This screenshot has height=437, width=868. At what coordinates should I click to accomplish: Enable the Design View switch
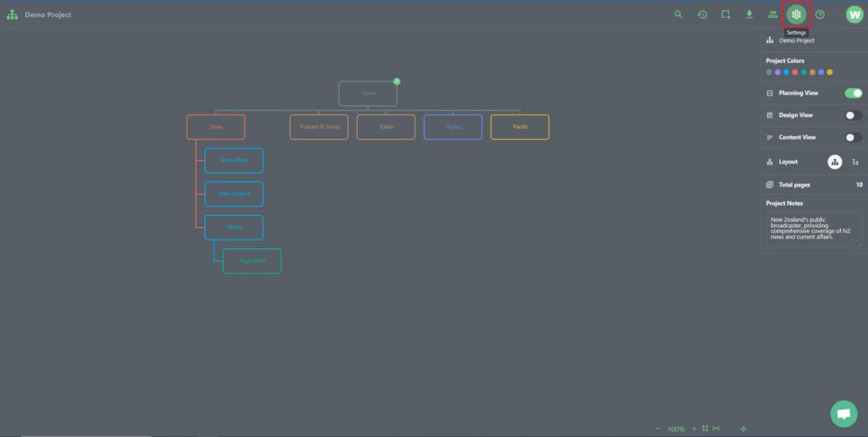[853, 115]
